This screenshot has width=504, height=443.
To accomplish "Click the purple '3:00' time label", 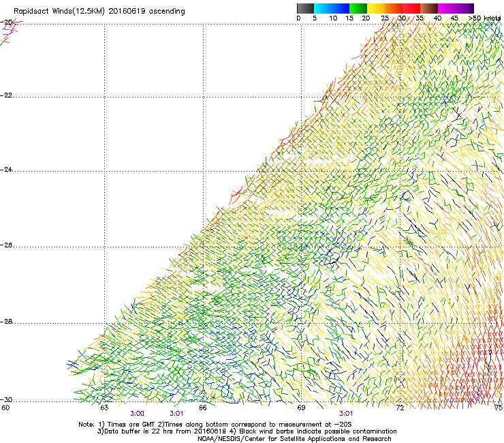I will coord(137,414).
